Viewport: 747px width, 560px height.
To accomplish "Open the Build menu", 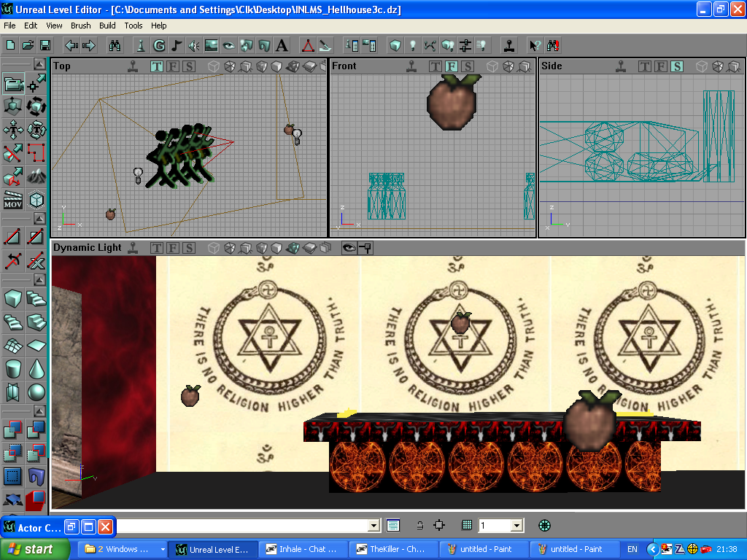I will (x=107, y=26).
